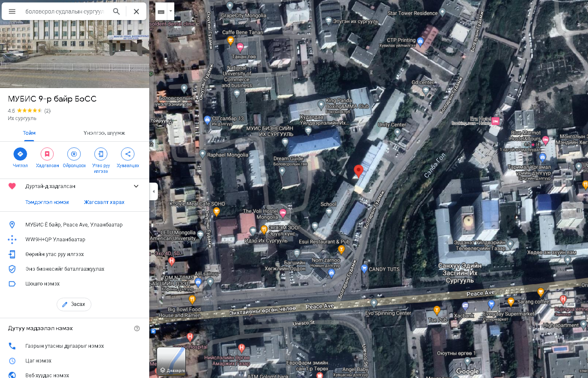Viewport: 588px width, 378px height.
Task: Click the Ойролцоох nearby icon
Action: pyautogui.click(x=74, y=154)
